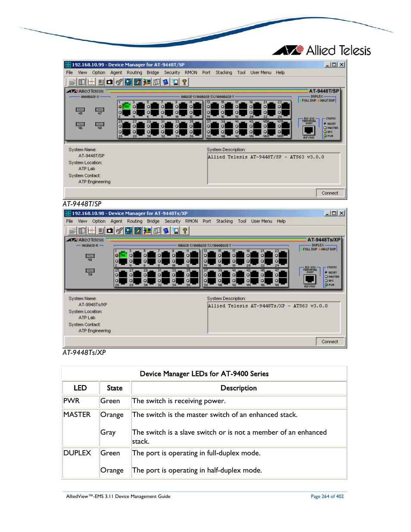This screenshot has width=411, height=532.
Task: Click the blue-green grid icon in AT-9448T/SP toolbar
Action: [128, 82]
